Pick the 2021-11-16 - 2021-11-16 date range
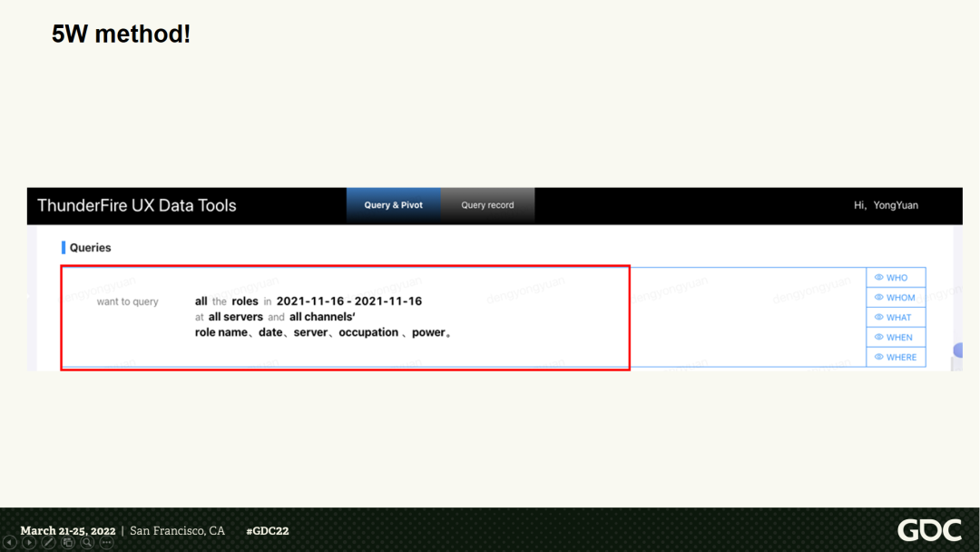The height and width of the screenshot is (552, 980). [x=348, y=301]
